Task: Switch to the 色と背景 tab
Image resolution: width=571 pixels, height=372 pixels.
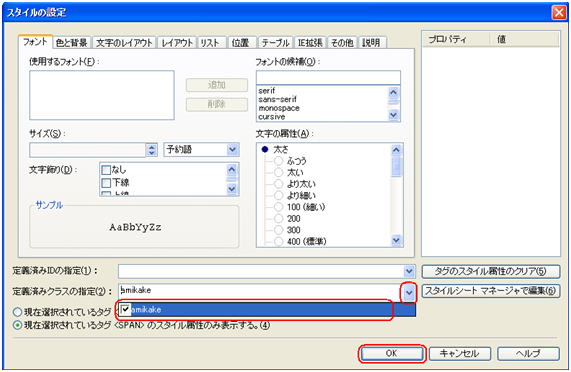Action: point(72,43)
